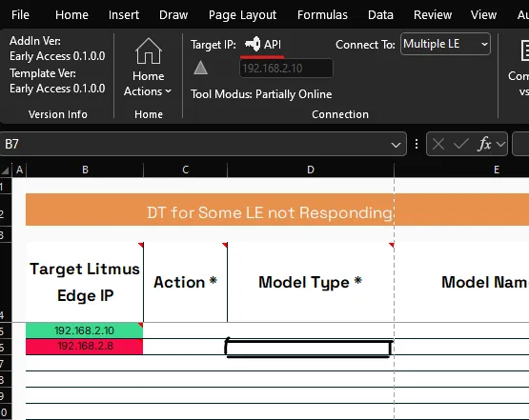The height and width of the screenshot is (420, 529).
Task: Expand the Name Box dropdown arrow
Action: click(x=396, y=145)
